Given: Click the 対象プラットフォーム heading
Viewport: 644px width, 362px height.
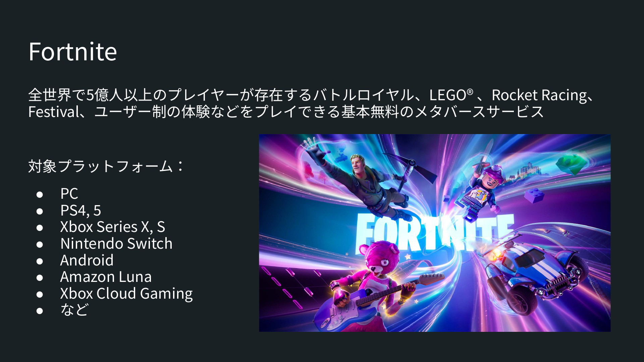Looking at the screenshot, I should pos(106,166).
